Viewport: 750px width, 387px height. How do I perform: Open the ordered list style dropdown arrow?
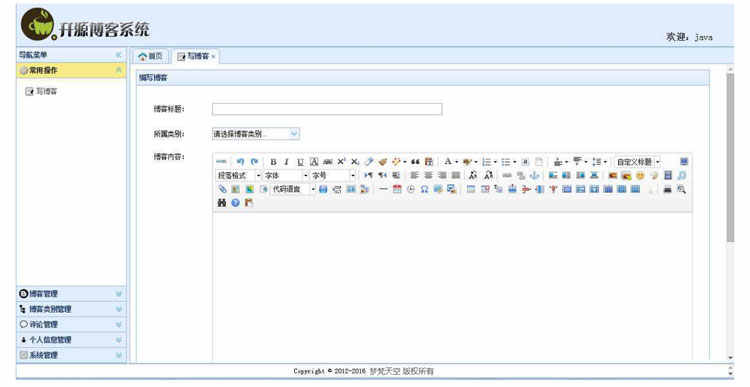(x=495, y=162)
